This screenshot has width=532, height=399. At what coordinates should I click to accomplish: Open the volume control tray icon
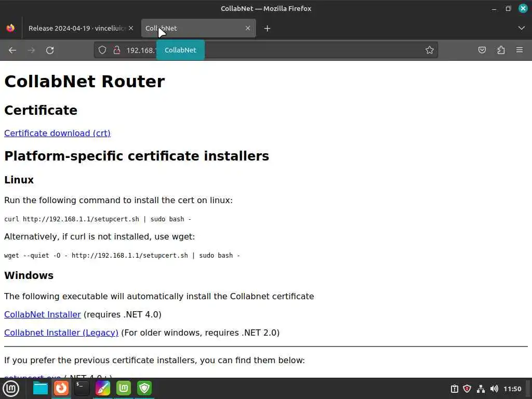coord(495,389)
